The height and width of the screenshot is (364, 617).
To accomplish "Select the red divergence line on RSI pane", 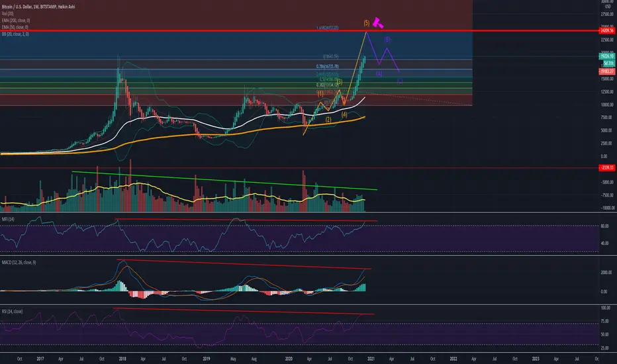I will [x=243, y=311].
